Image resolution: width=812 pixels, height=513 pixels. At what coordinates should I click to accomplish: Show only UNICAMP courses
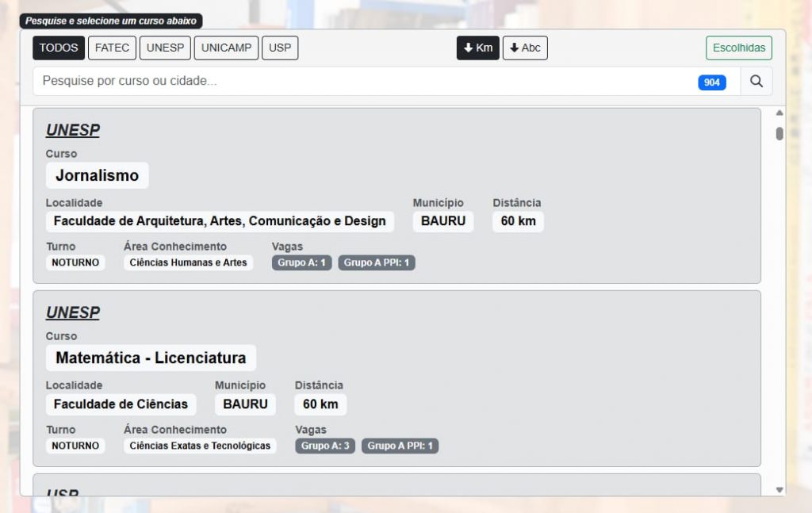tap(226, 48)
